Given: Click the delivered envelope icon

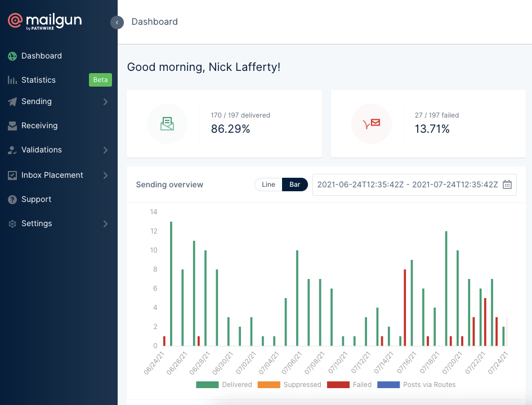Looking at the screenshot, I should [167, 123].
